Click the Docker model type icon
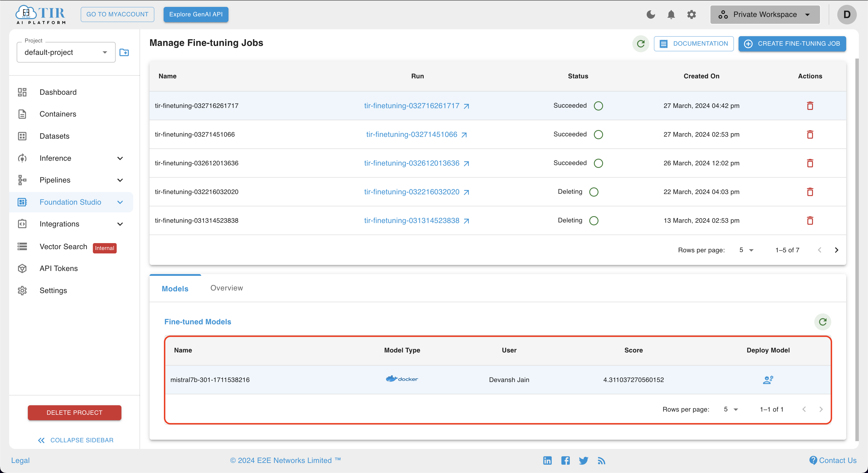Screen dimensions: 868x473 coord(402,379)
